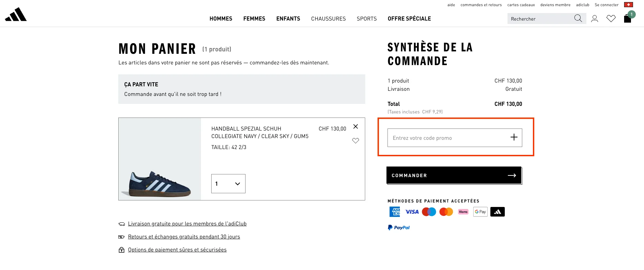Viewport: 644px width, 270px height.
Task: Click the promo code input field
Action: click(446, 137)
